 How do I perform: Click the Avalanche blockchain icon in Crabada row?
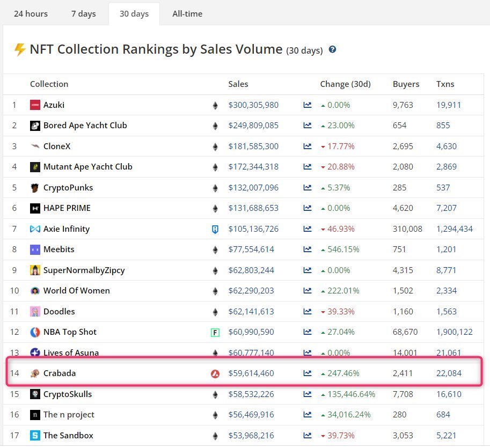pos(215,373)
